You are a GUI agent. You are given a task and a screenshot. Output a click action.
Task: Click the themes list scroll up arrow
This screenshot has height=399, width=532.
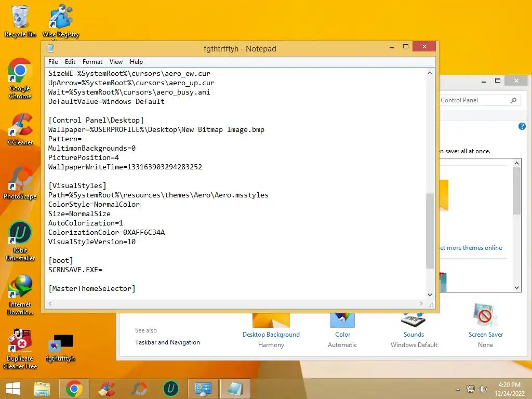pos(517,163)
